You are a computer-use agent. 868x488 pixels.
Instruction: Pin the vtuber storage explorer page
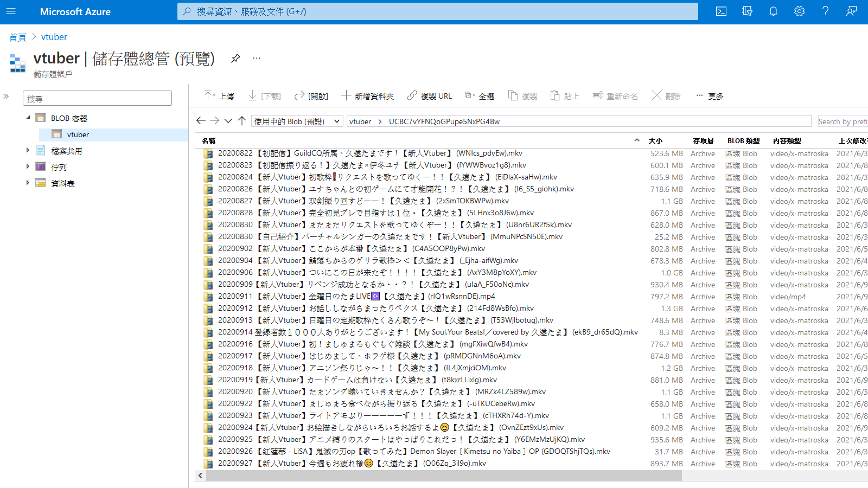pyautogui.click(x=235, y=59)
